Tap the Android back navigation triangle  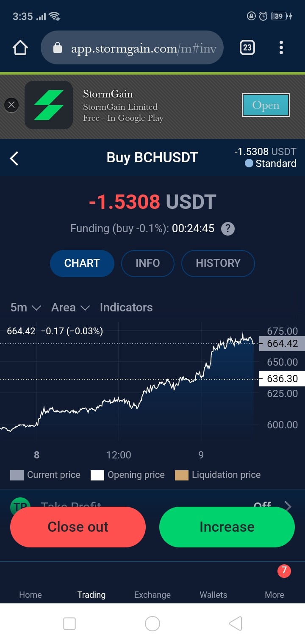coord(236,624)
